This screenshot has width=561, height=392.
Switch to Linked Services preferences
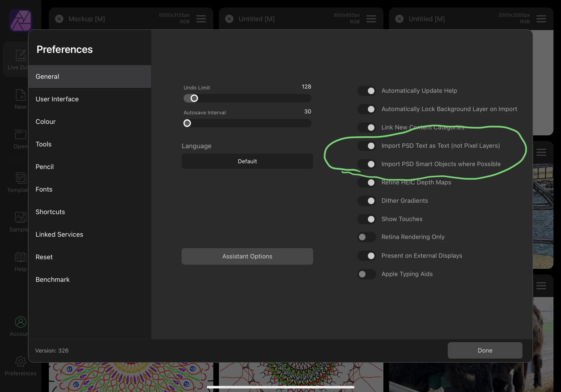click(x=90, y=234)
